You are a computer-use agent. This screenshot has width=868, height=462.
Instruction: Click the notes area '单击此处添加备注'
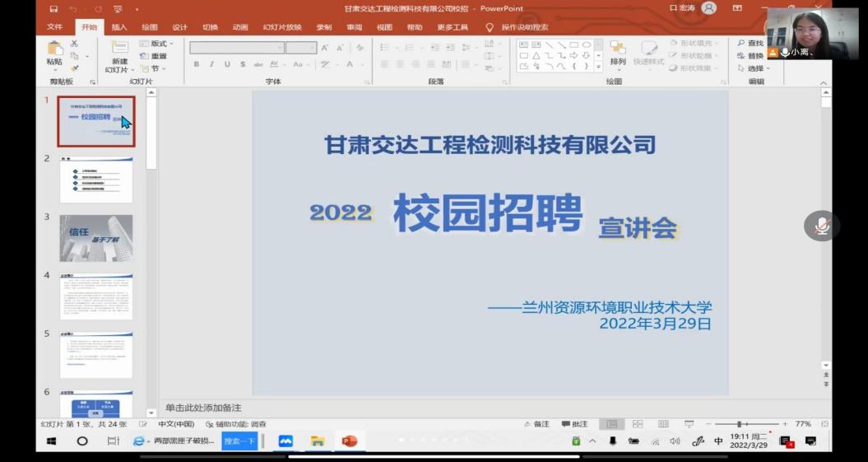tap(203, 408)
